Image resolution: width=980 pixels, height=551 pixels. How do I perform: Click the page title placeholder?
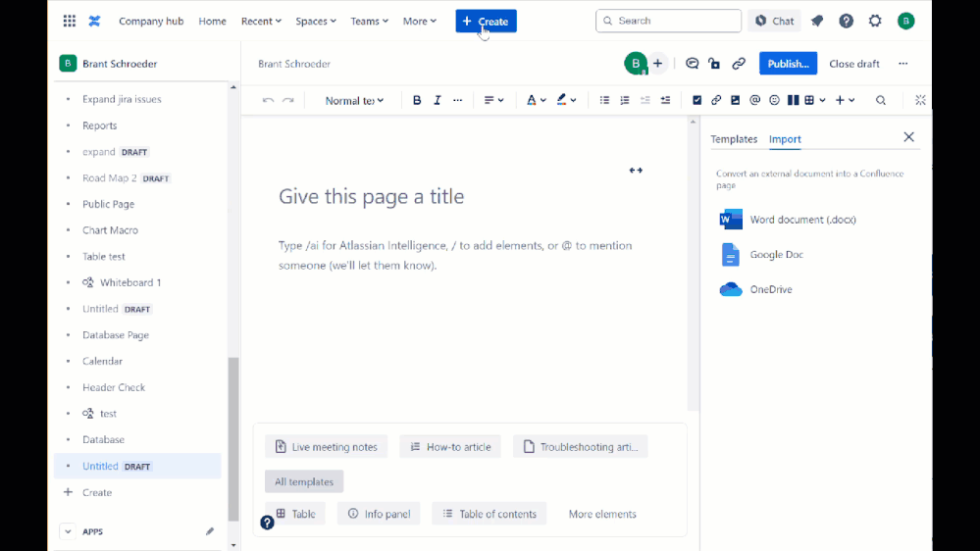pyautogui.click(x=371, y=196)
